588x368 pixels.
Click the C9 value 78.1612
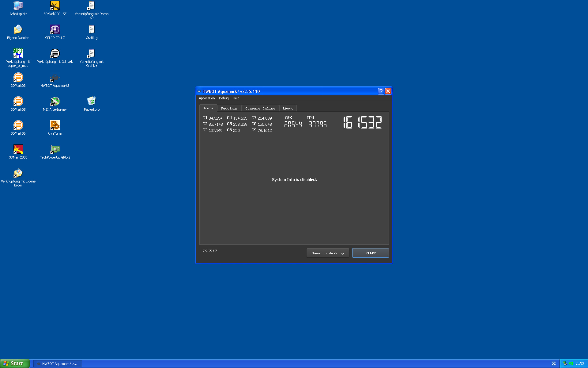click(265, 130)
